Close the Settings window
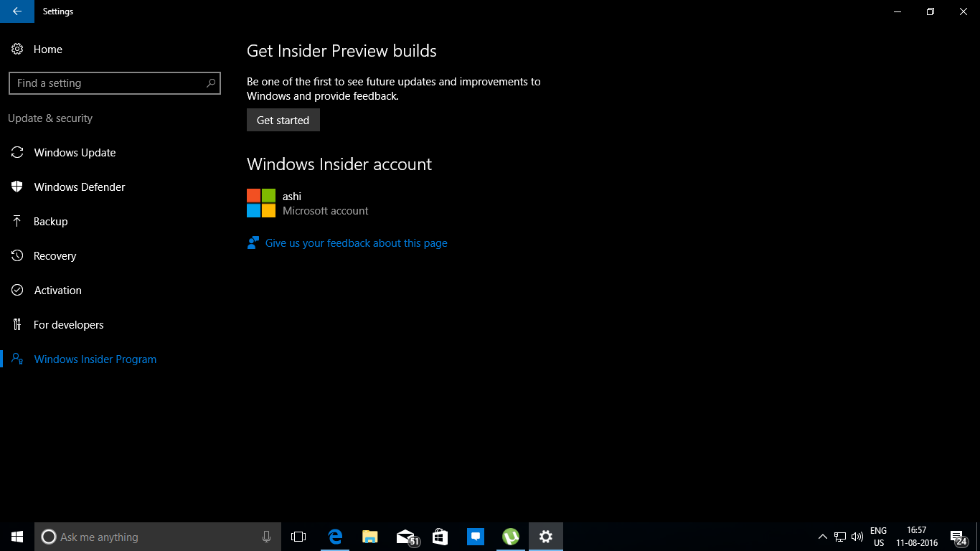The image size is (980, 551). pos(963,11)
